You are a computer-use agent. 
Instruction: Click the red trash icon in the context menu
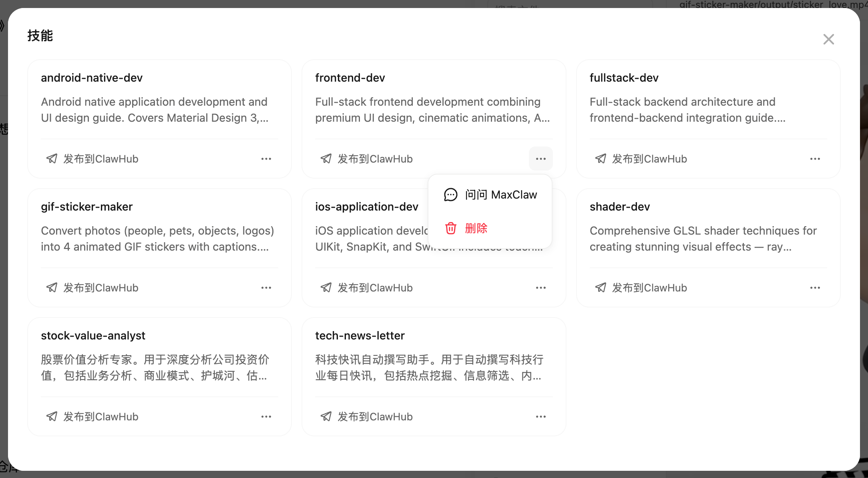pyautogui.click(x=450, y=228)
